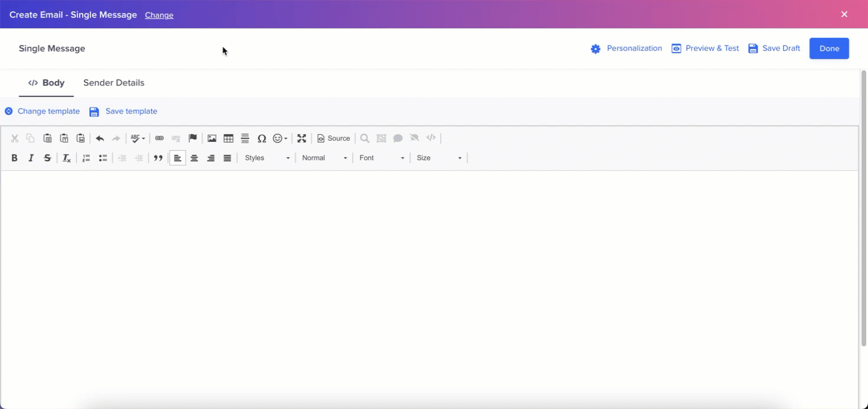Toggle bulleted list
Viewport: 868px width, 409px height.
coord(103,158)
